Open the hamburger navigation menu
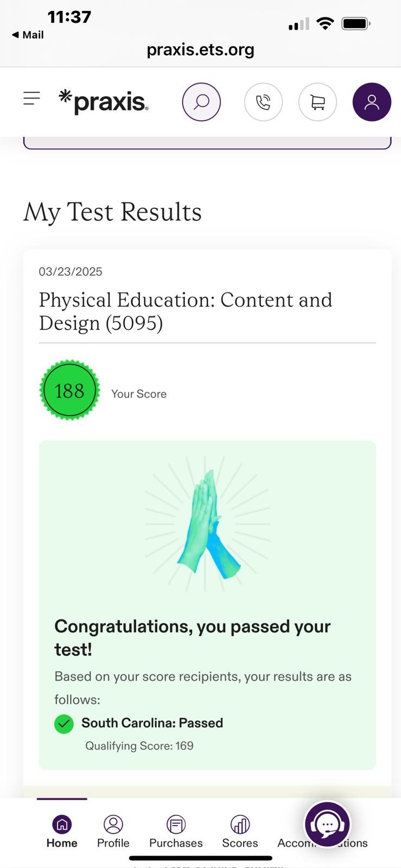 tap(31, 98)
